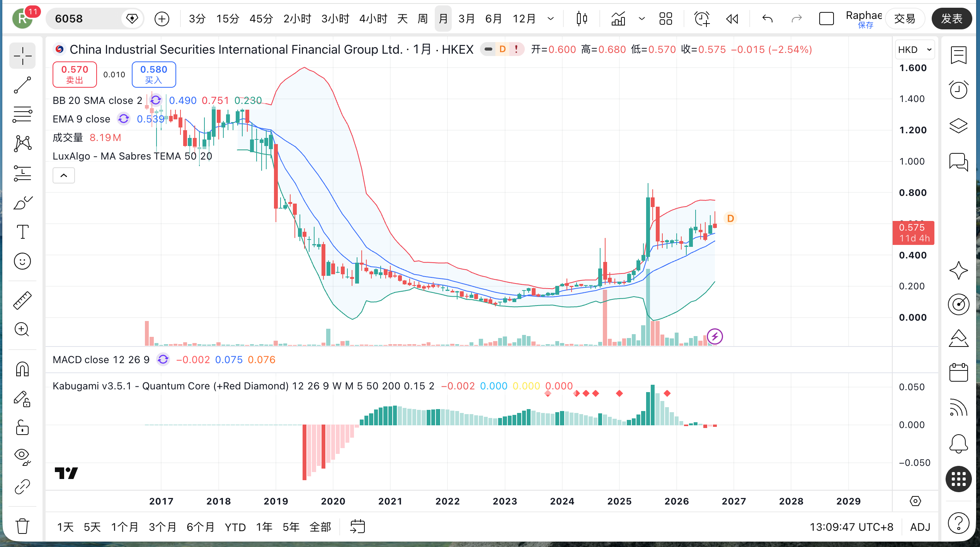Switch to the 天 daily timeframe
Viewport: 980px width, 547px height.
click(402, 19)
